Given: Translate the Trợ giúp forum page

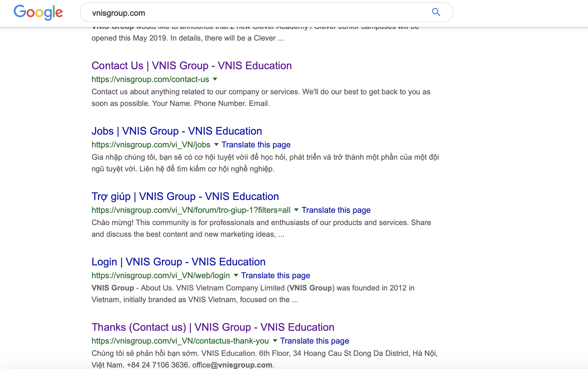Looking at the screenshot, I should (x=336, y=210).
